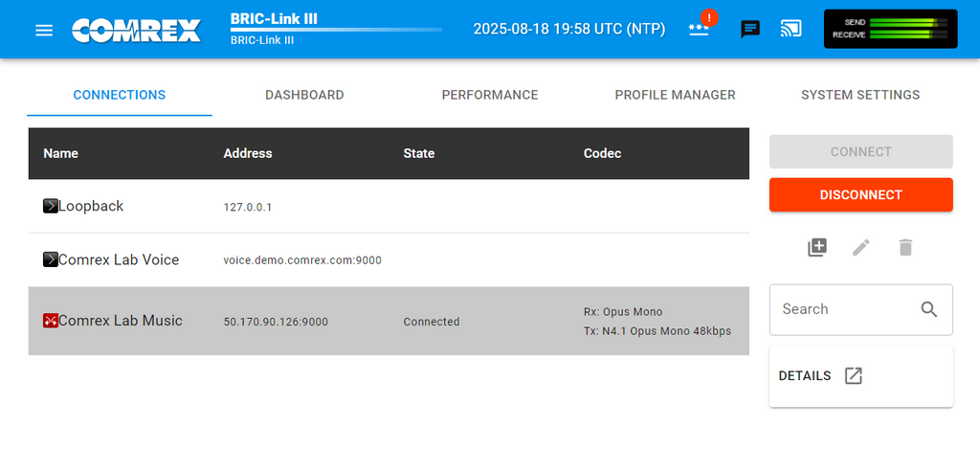Image resolution: width=980 pixels, height=471 pixels.
Task: Focus the Search input field
Action: pos(842,309)
